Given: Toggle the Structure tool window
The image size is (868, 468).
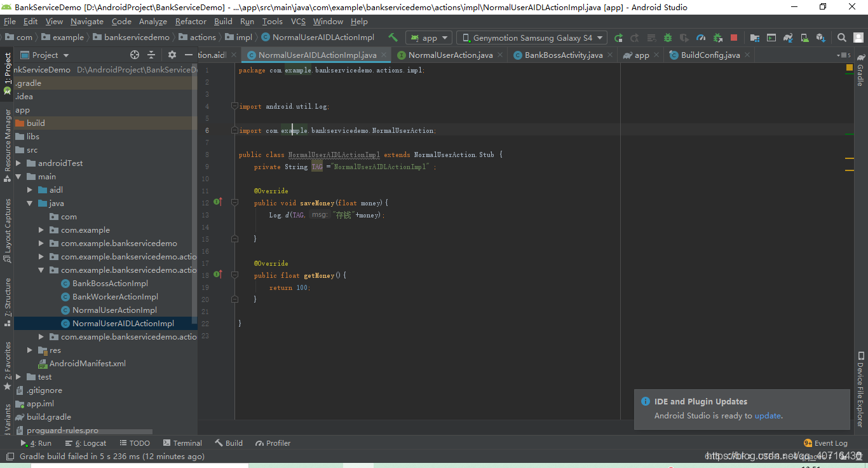Looking at the screenshot, I should [7, 302].
